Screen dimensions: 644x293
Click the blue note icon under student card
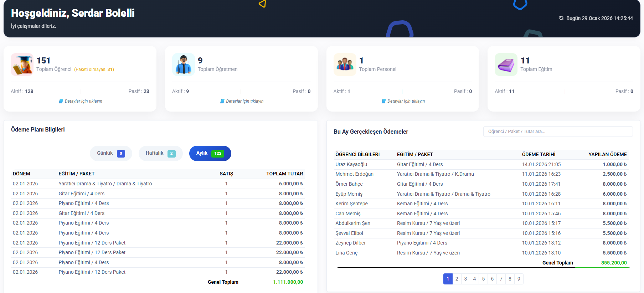pyautogui.click(x=61, y=101)
